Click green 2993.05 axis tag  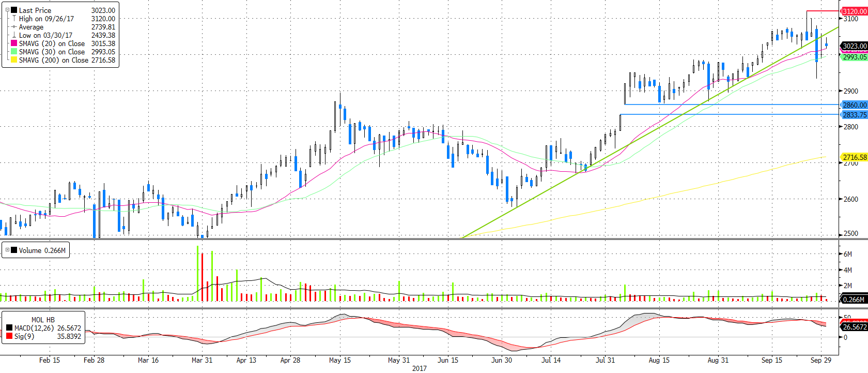click(x=855, y=57)
